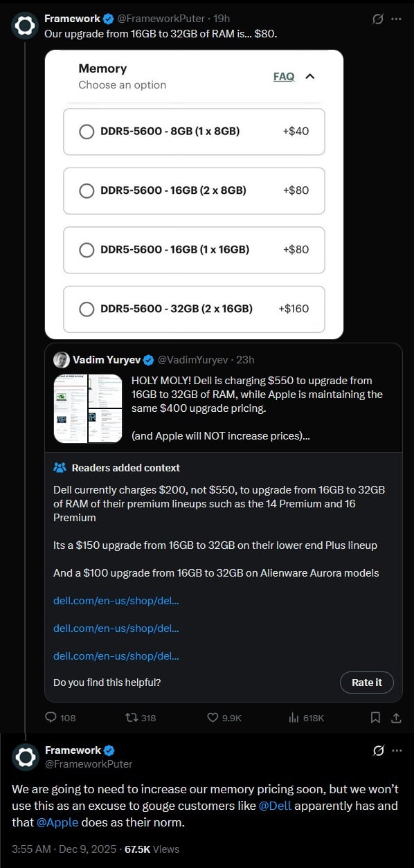This screenshot has width=414, height=868.
Task: Repost the tweet with 318 reposts
Action: point(131,718)
